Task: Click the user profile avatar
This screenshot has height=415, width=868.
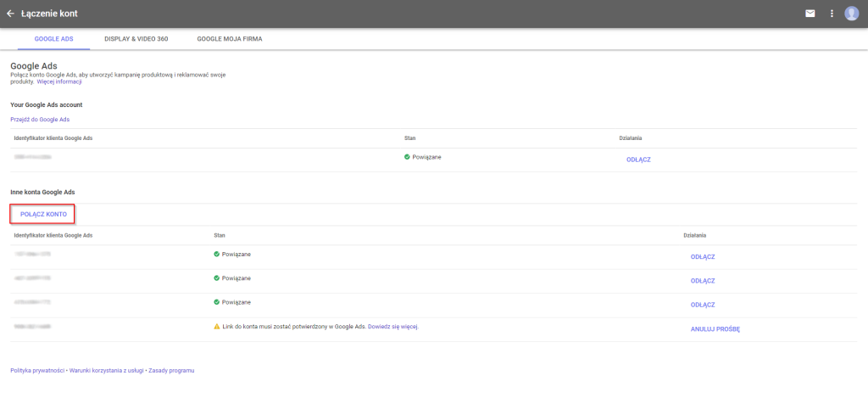Action: 852,14
